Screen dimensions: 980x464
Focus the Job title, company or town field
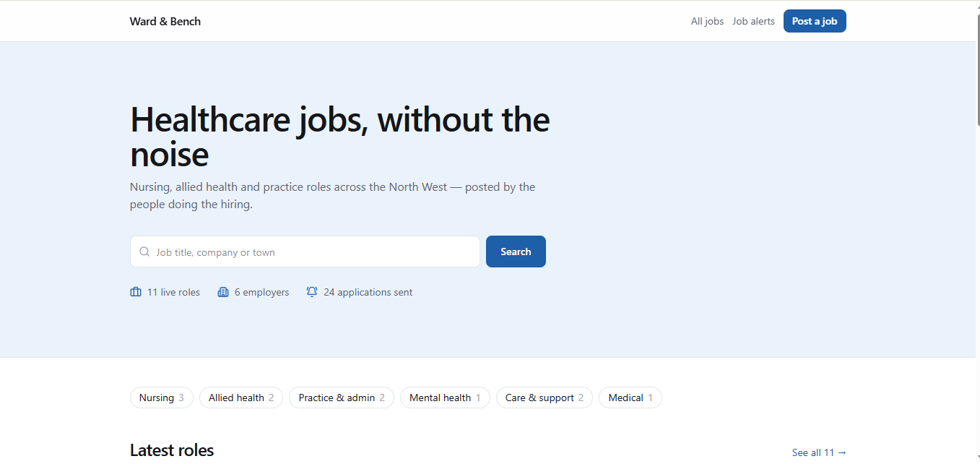click(305, 252)
